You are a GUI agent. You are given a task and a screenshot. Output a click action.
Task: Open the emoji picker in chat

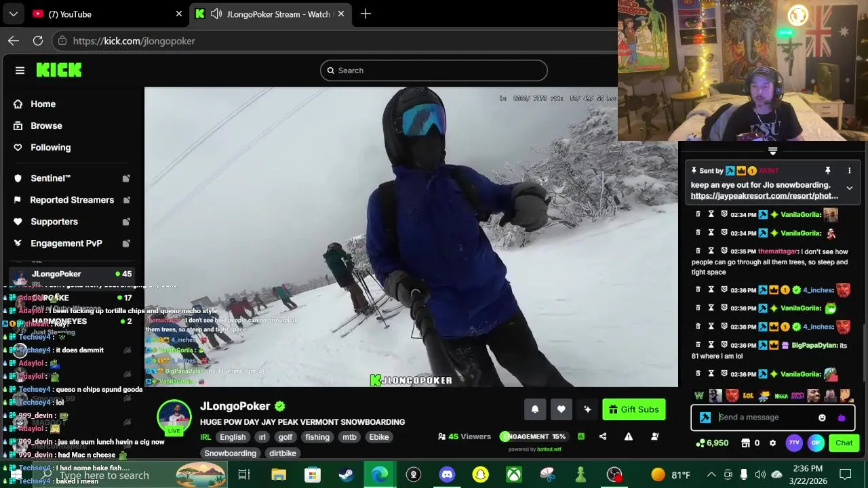822,418
